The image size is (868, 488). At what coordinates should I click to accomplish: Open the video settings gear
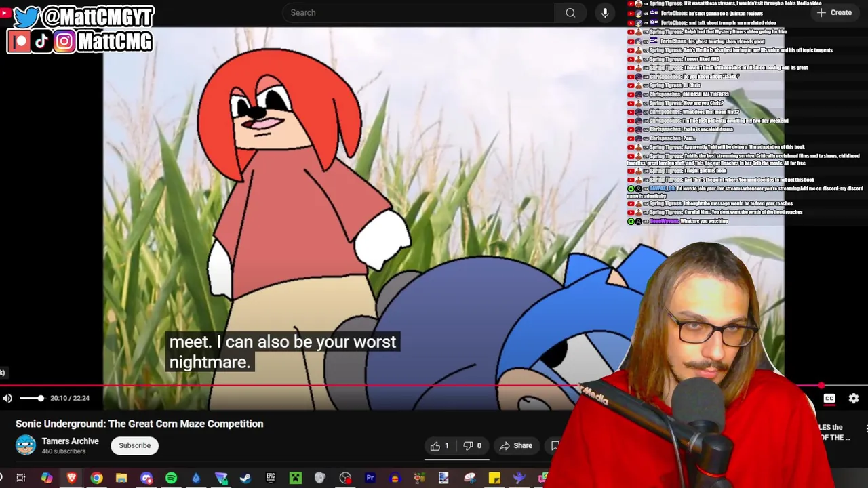pyautogui.click(x=854, y=399)
